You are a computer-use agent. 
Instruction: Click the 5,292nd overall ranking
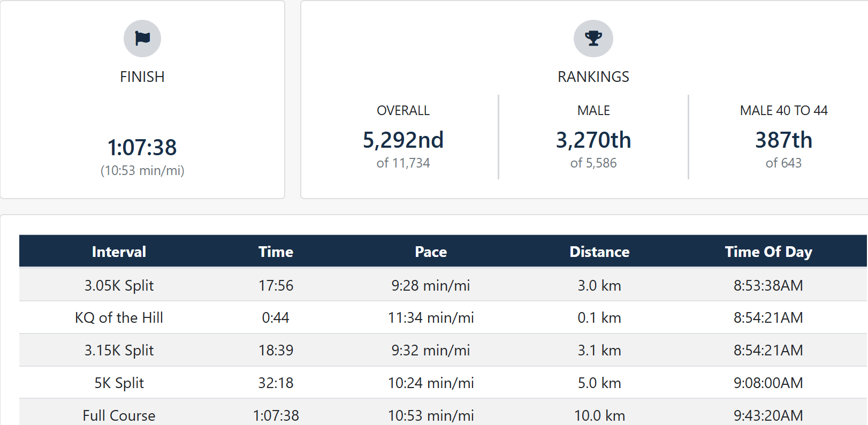pyautogui.click(x=403, y=140)
